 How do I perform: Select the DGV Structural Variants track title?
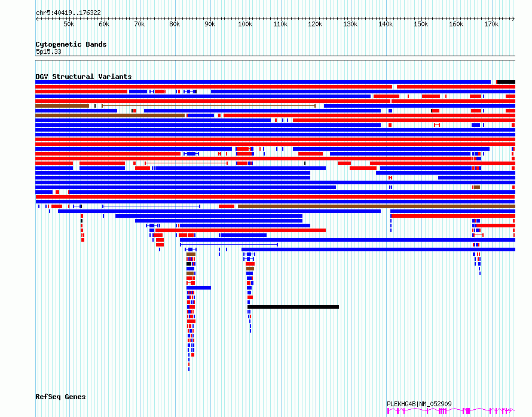(84, 77)
